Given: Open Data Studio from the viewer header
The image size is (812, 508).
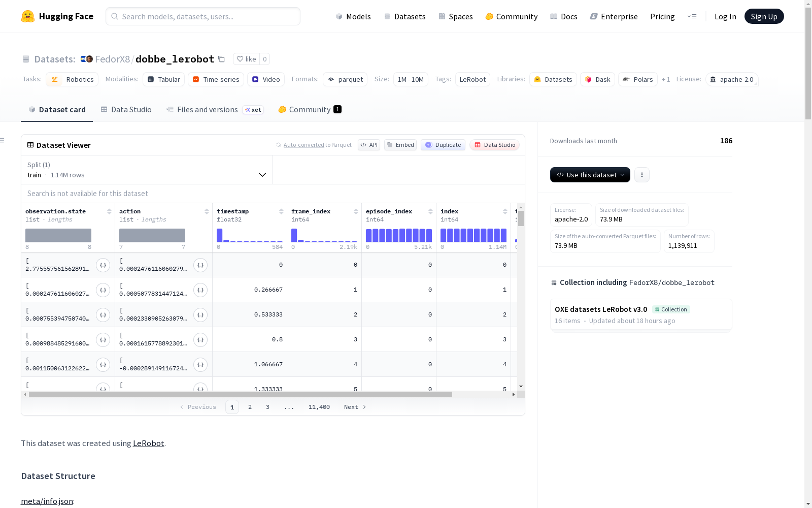Looking at the screenshot, I should (x=495, y=145).
